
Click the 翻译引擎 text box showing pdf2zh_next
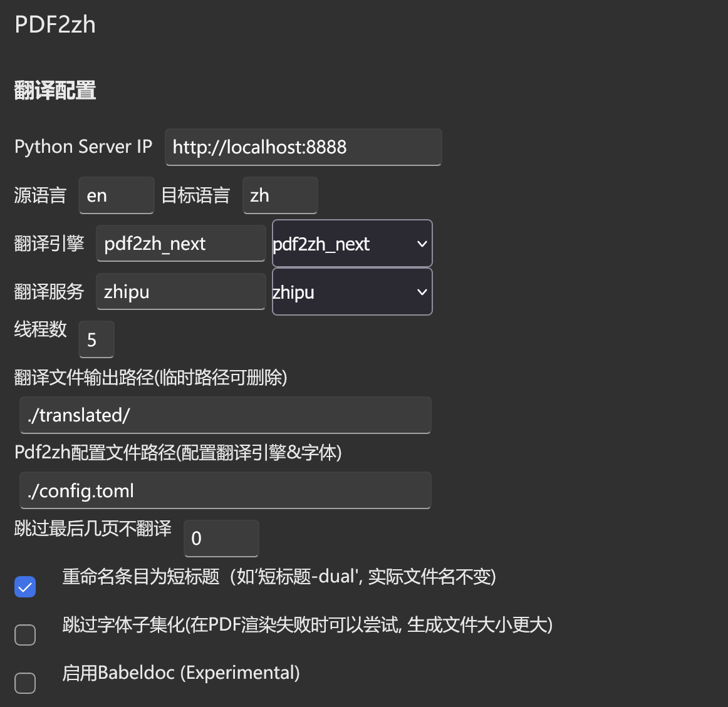pos(180,243)
